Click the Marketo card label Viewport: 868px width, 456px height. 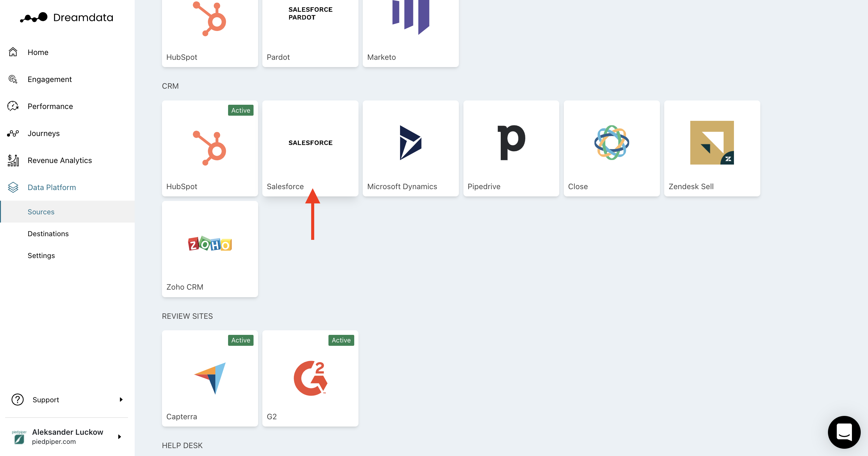382,57
